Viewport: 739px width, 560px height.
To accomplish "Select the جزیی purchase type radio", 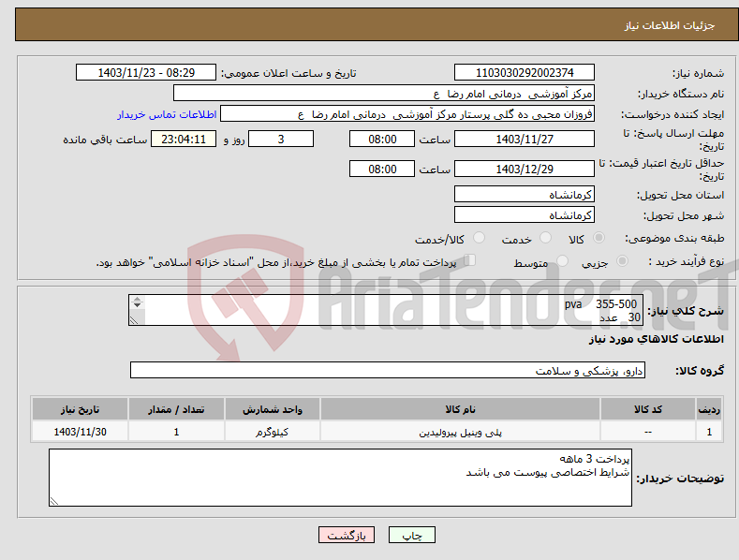I will 622,260.
